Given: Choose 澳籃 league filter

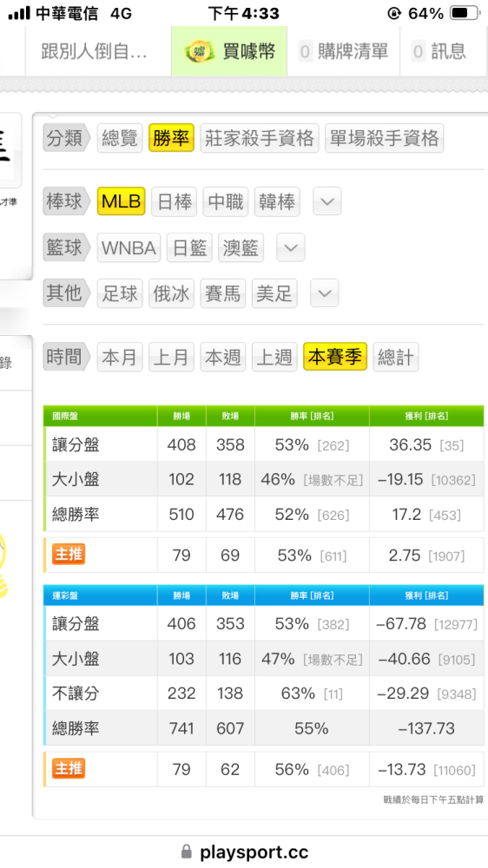Looking at the screenshot, I should tap(241, 247).
